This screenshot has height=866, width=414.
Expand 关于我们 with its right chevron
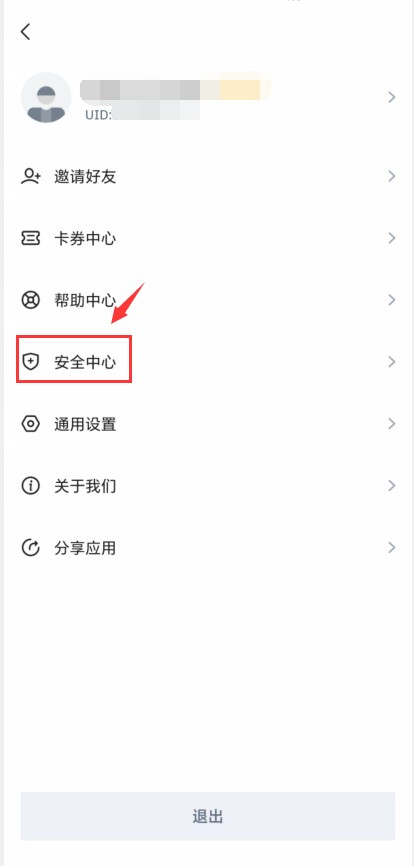[x=392, y=486]
